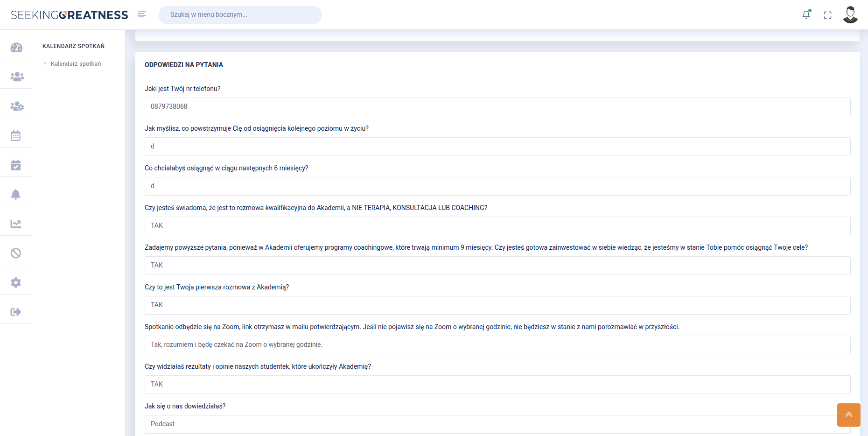
Task: Select Kalendarz spotkań in the side menu
Action: click(x=76, y=63)
